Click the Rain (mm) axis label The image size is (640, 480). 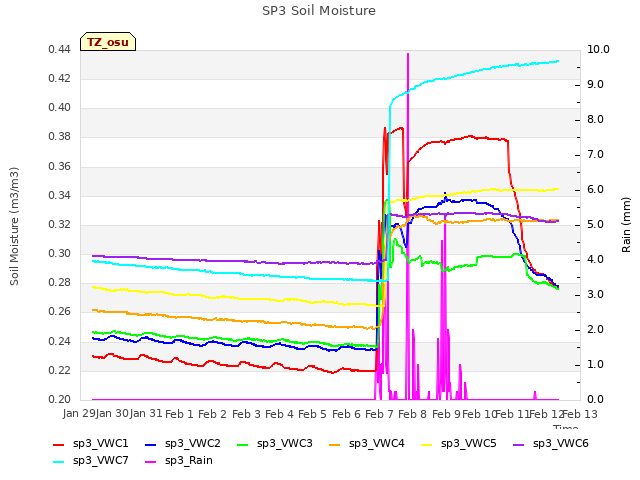626,225
